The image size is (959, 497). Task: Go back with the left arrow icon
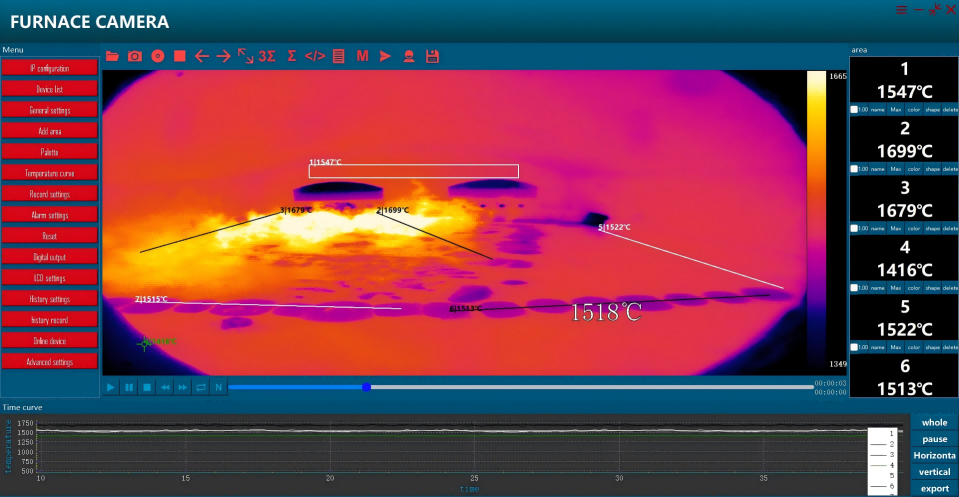pos(202,56)
